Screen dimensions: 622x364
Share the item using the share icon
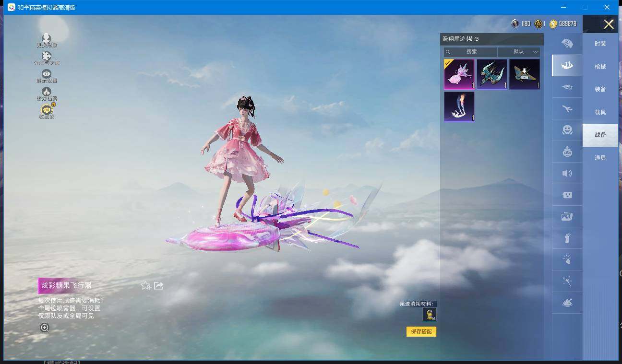tap(159, 286)
